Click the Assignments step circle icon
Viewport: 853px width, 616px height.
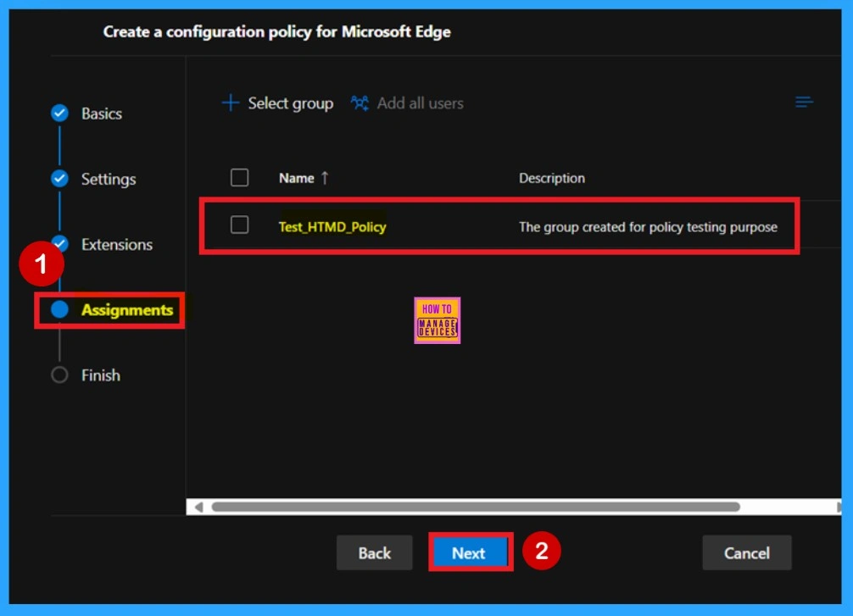tap(60, 308)
